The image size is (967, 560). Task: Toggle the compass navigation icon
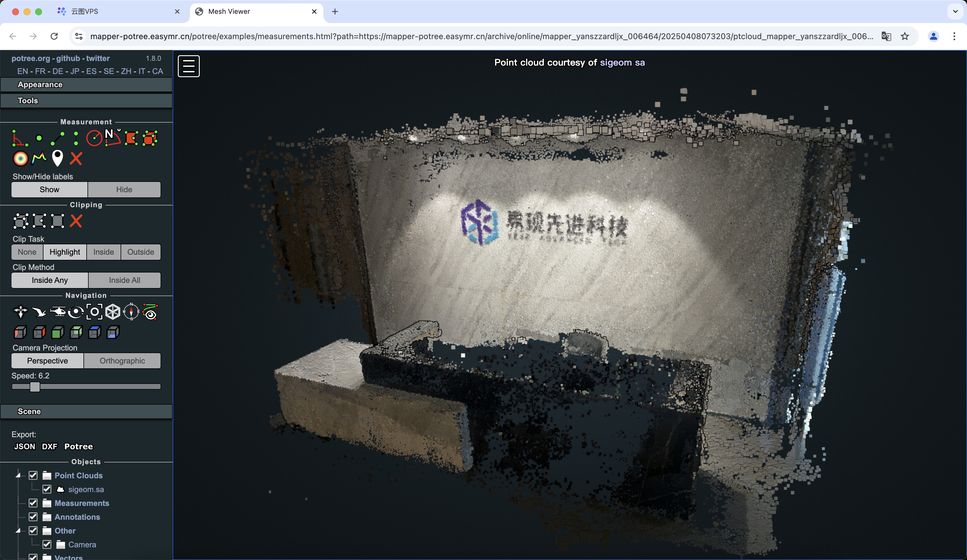pos(131,312)
